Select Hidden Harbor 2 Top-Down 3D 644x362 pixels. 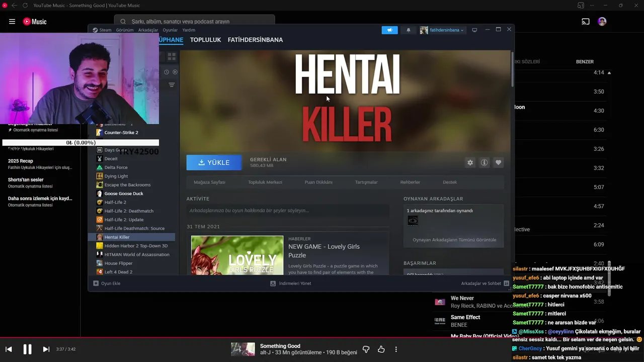136,246
